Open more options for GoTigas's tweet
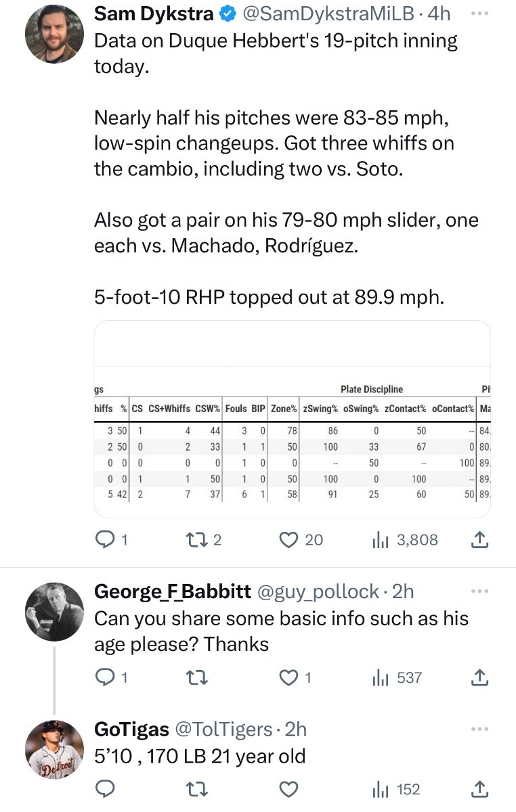 (x=479, y=729)
